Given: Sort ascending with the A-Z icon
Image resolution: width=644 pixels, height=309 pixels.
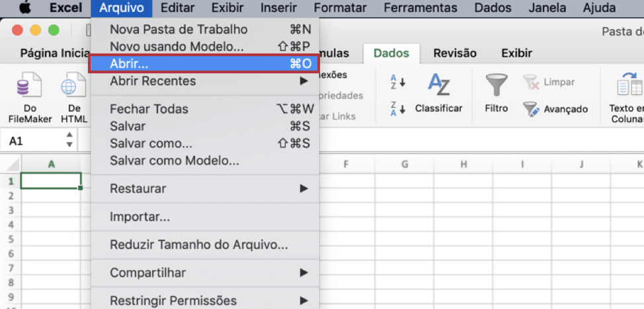Looking at the screenshot, I should click(397, 83).
